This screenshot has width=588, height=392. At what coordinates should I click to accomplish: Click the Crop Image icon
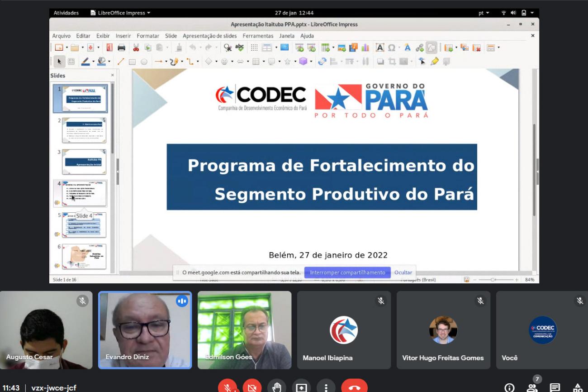click(392, 61)
